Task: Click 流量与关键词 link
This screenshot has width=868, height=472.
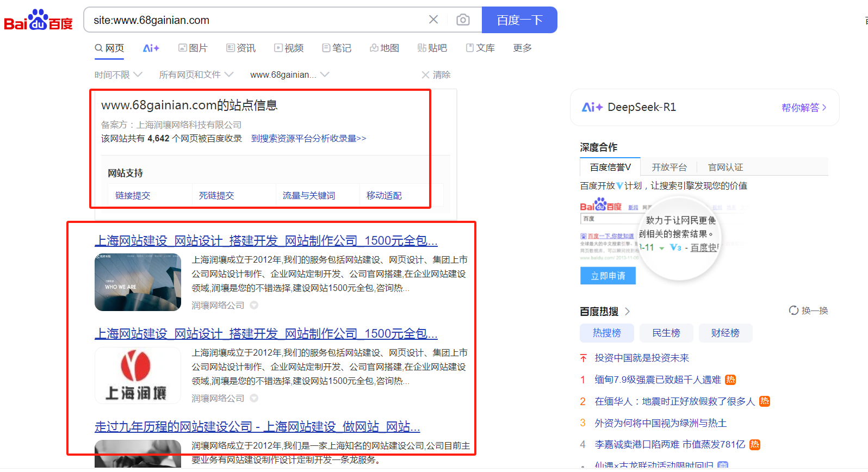Action: click(309, 195)
